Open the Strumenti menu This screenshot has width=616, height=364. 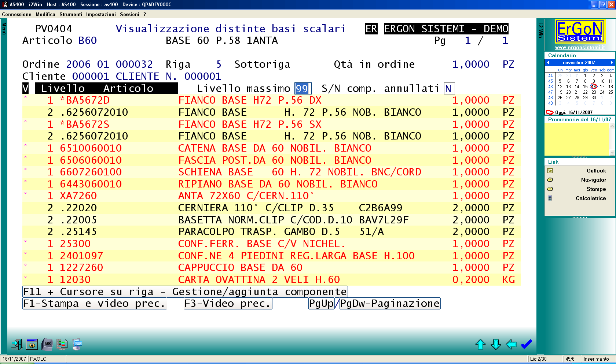point(71,14)
